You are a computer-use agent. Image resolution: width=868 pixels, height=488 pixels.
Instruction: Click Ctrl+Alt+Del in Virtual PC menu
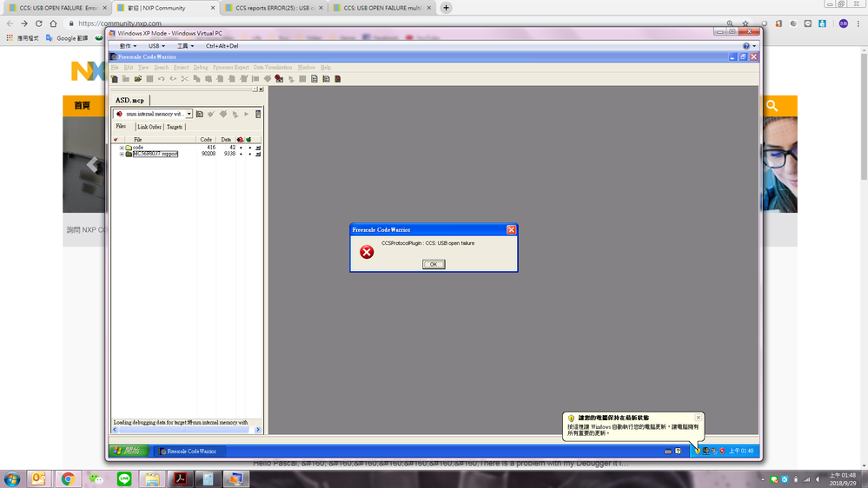click(222, 46)
